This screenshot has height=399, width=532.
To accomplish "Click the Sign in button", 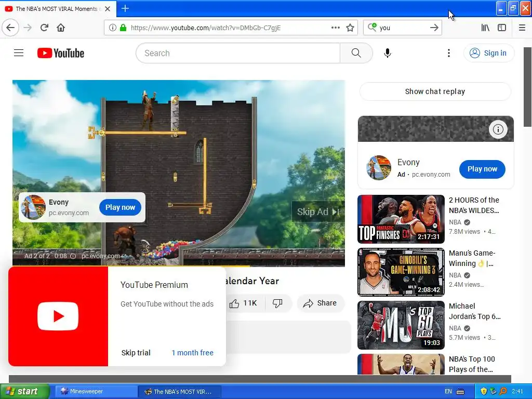I will pyautogui.click(x=488, y=53).
